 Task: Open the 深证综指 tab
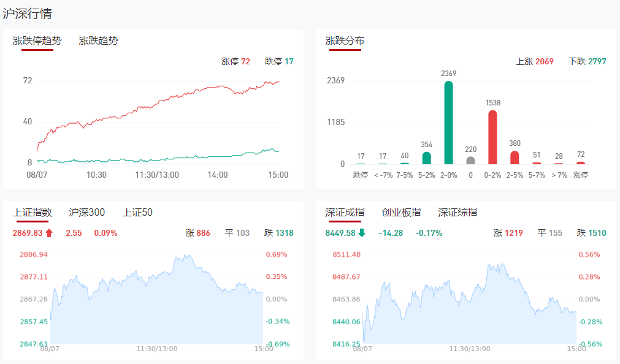click(457, 213)
